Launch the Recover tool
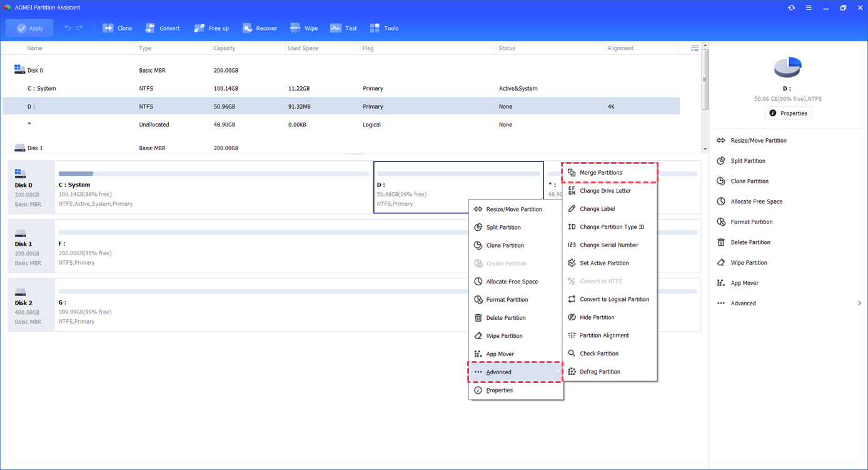Image resolution: width=868 pixels, height=470 pixels. click(260, 28)
